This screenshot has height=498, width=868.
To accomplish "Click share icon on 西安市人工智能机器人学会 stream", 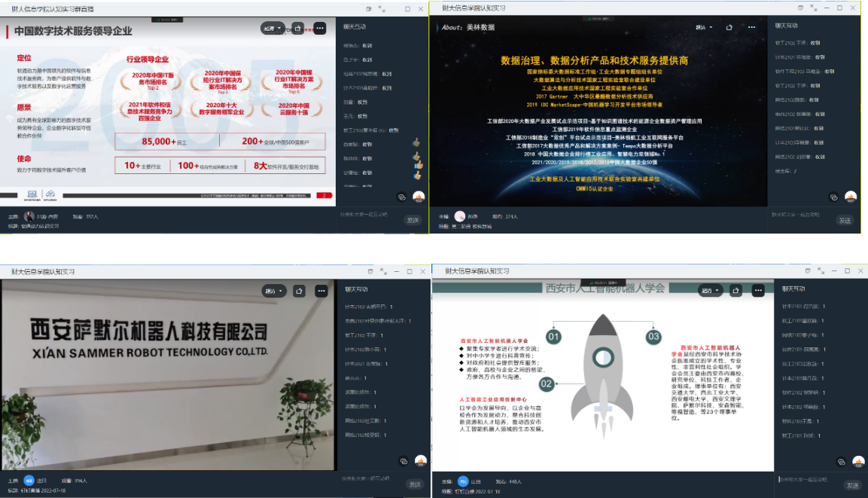I will 736,290.
